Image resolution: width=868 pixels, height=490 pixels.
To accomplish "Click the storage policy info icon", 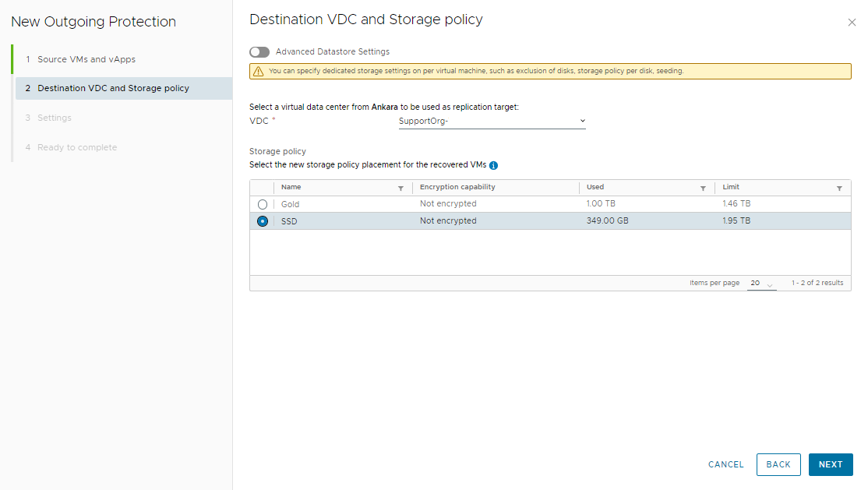I will (x=493, y=166).
